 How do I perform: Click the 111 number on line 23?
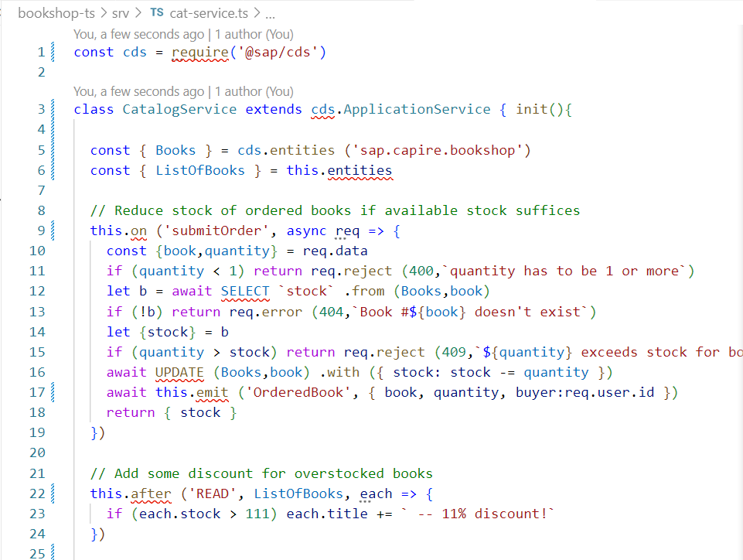pos(257,514)
